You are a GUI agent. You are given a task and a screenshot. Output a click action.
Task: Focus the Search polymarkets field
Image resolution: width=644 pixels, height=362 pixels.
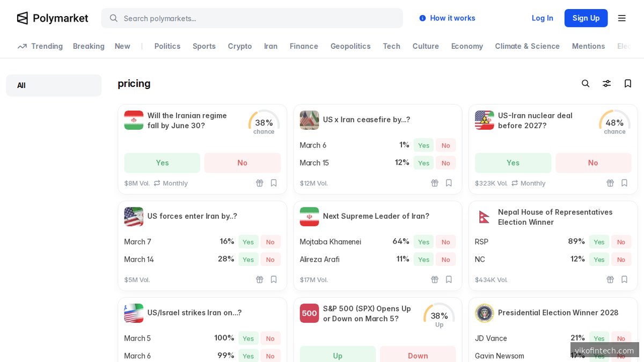click(x=252, y=18)
